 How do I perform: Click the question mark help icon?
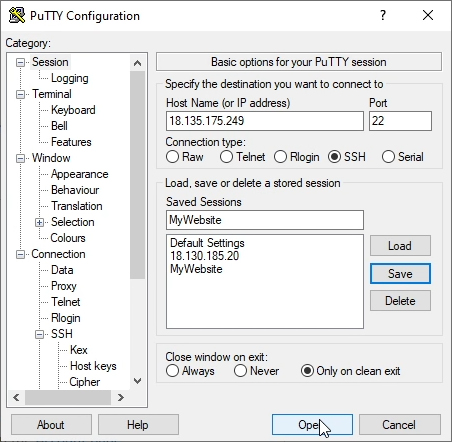[x=383, y=15]
